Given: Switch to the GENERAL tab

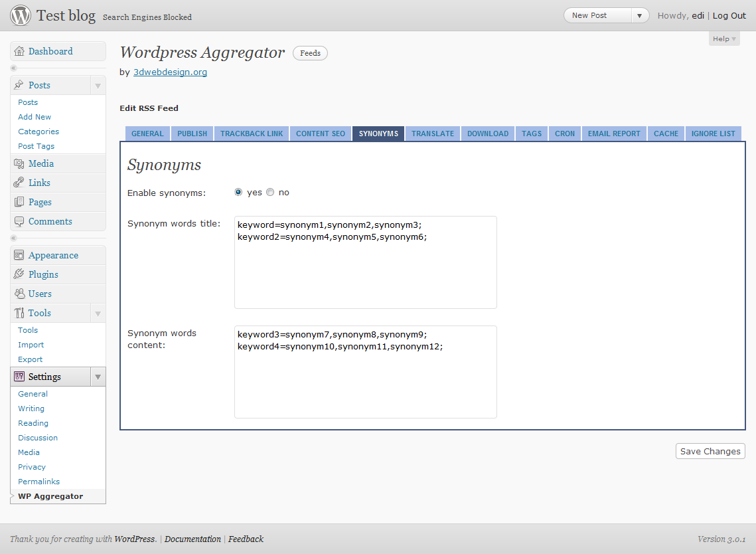Looking at the screenshot, I should pos(147,134).
